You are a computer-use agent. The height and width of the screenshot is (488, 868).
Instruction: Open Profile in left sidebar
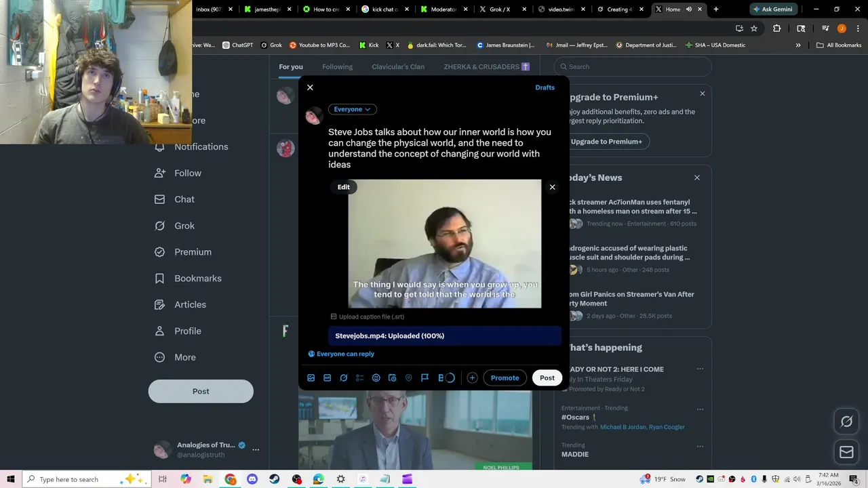[178, 331]
